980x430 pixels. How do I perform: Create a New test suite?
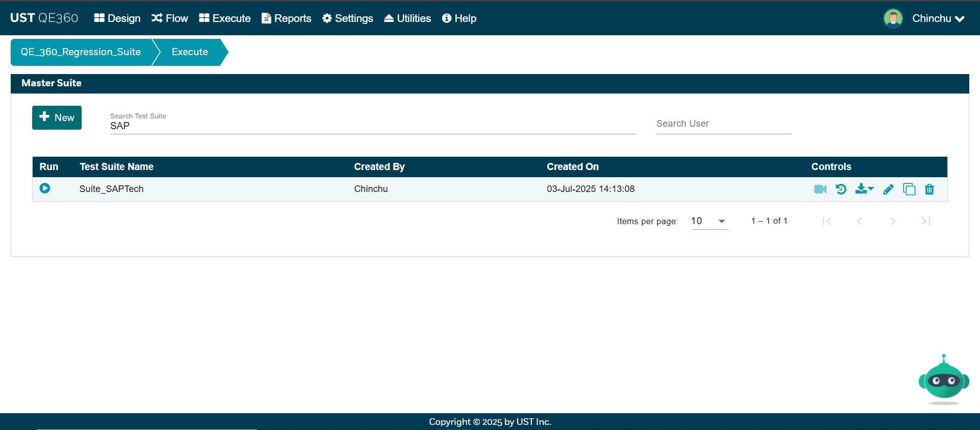[x=57, y=117]
